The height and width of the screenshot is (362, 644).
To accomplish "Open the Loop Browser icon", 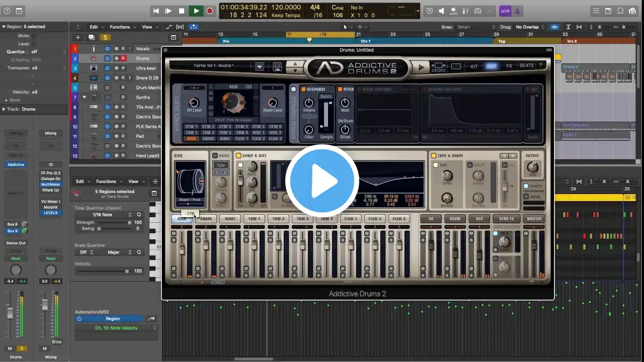I will [x=621, y=11].
